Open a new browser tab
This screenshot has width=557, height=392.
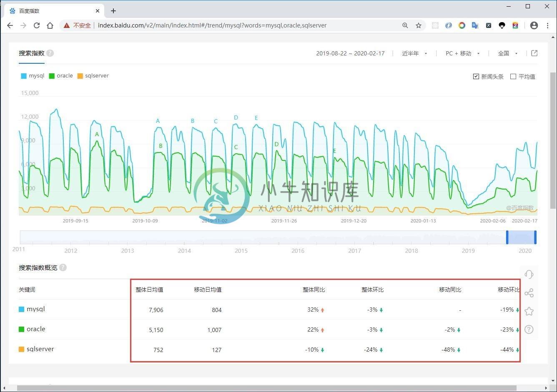(x=113, y=11)
